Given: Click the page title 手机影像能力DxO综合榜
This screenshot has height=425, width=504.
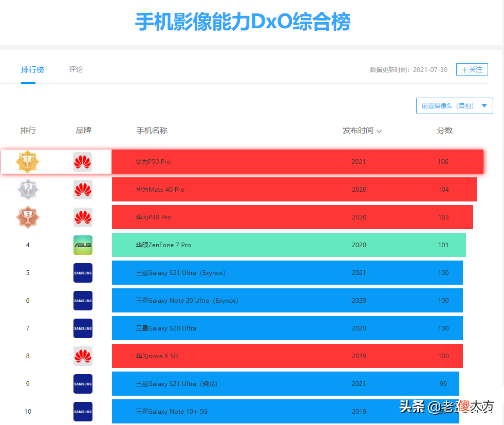Looking at the screenshot, I should 242,22.
